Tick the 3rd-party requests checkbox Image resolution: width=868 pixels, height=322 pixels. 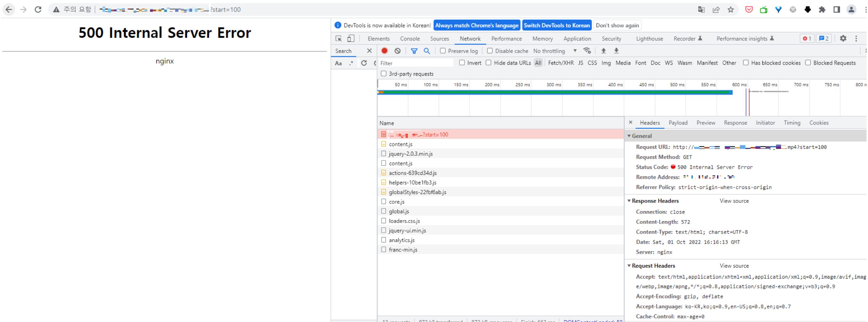point(383,74)
